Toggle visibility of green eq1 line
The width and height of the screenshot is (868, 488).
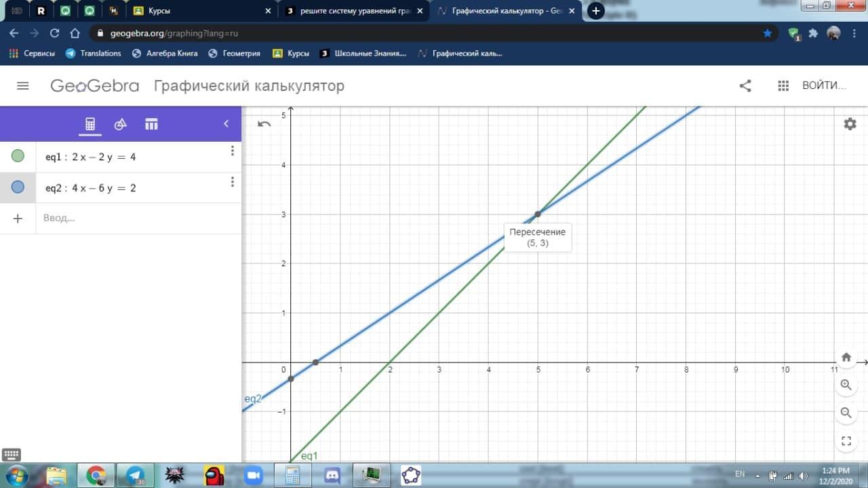[x=18, y=156]
